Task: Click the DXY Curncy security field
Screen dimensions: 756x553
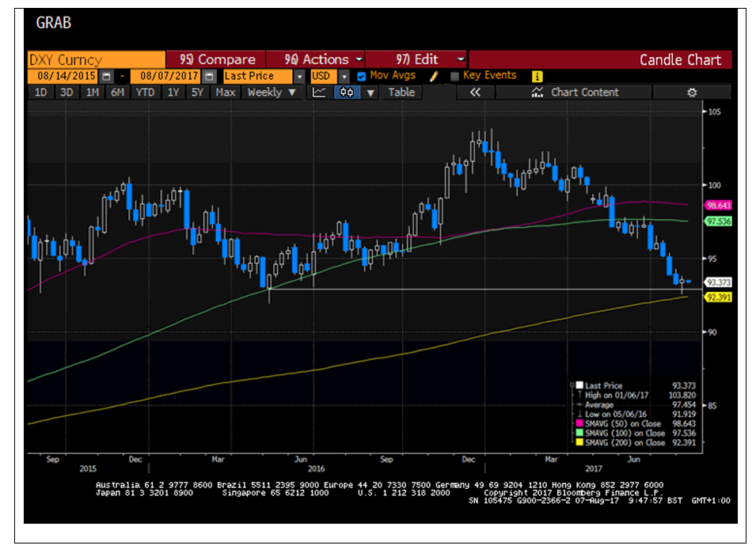Action: pyautogui.click(x=97, y=60)
